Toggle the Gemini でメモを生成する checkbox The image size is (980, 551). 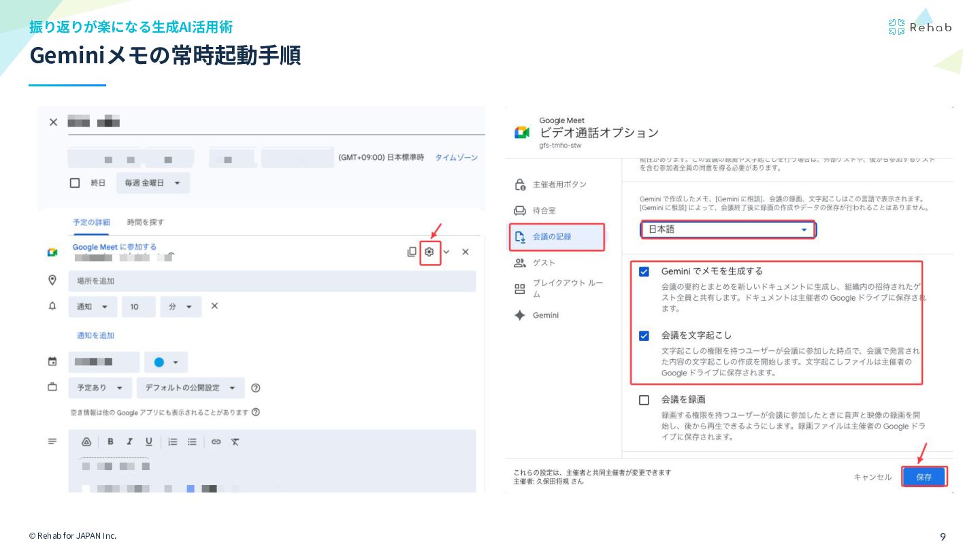pyautogui.click(x=644, y=271)
